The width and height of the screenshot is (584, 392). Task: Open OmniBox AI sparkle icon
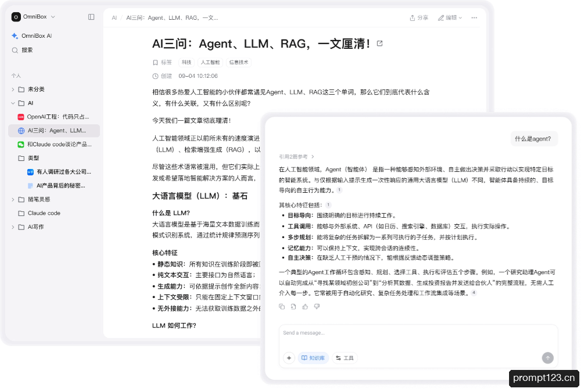pyautogui.click(x=15, y=36)
